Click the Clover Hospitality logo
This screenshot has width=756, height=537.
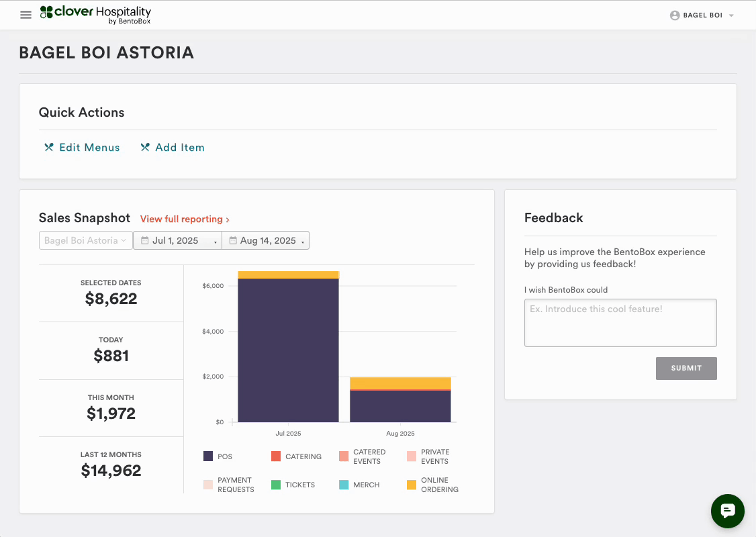(95, 15)
